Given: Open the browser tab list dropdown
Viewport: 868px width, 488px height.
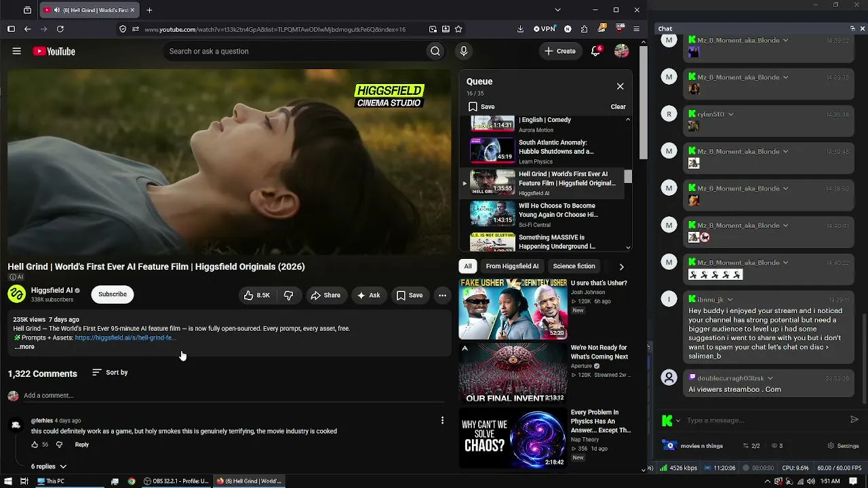Looking at the screenshot, I should tap(557, 10).
